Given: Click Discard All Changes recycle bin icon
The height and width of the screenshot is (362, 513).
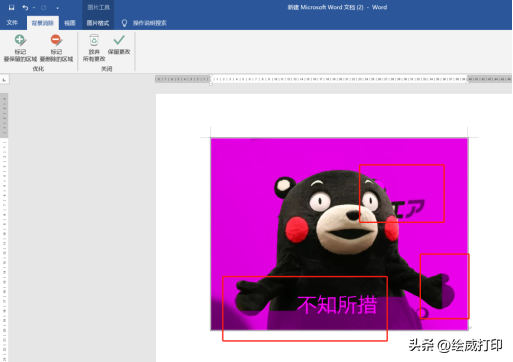Looking at the screenshot, I should (x=94, y=48).
